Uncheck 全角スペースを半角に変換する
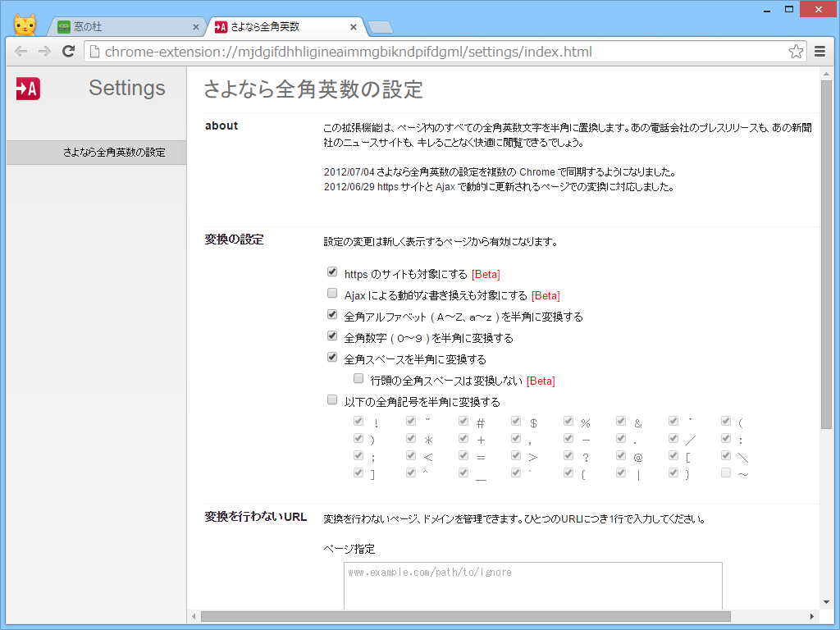 pos(332,358)
